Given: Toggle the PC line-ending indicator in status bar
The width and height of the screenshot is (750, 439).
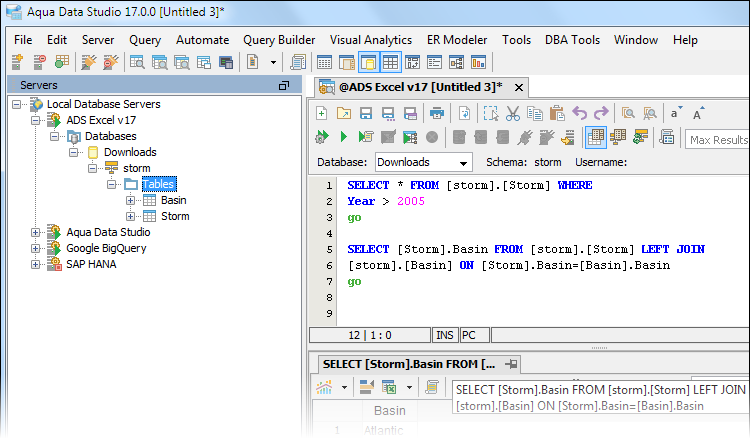Looking at the screenshot, I should pos(474,335).
